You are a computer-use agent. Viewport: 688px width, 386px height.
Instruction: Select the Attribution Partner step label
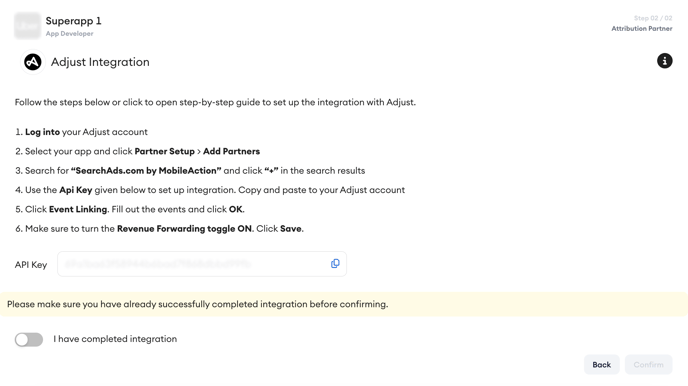coord(641,29)
